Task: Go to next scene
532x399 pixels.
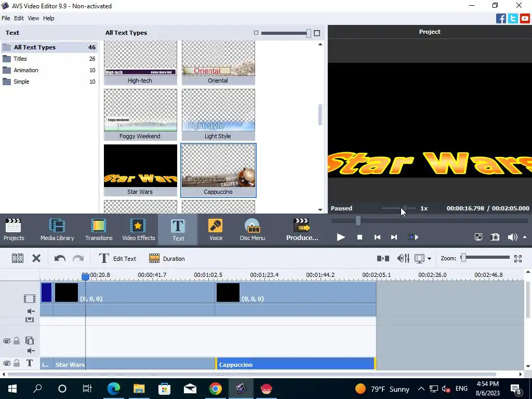Action: pyautogui.click(x=413, y=237)
